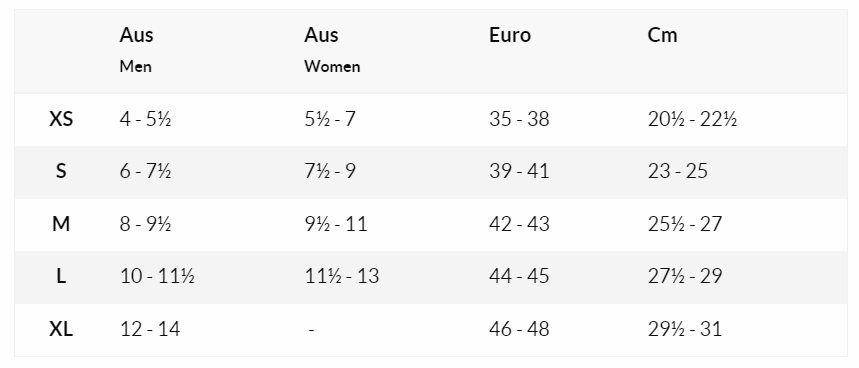Image resolution: width=859 pixels, height=368 pixels.
Task: Click the 27½ - 29 cm cell
Action: [685, 277]
